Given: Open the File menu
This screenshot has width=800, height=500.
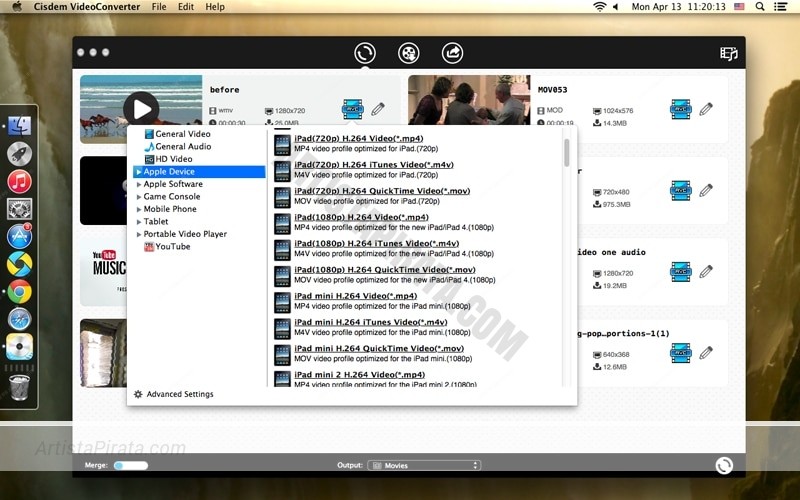Looking at the screenshot, I should [159, 7].
